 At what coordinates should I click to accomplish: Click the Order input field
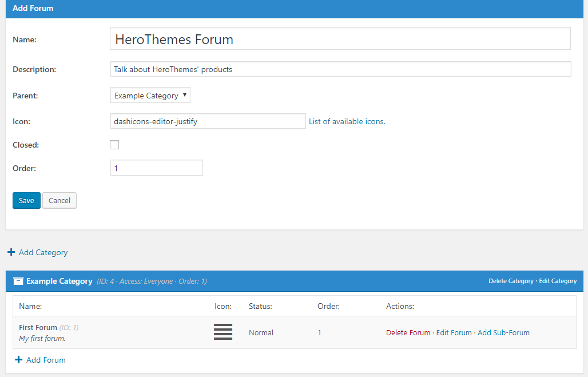click(157, 168)
